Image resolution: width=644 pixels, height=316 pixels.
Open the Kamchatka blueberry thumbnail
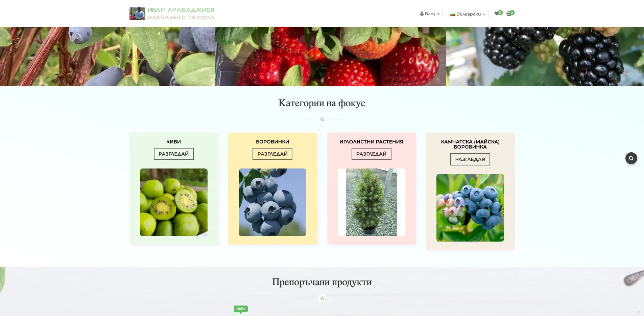point(470,208)
